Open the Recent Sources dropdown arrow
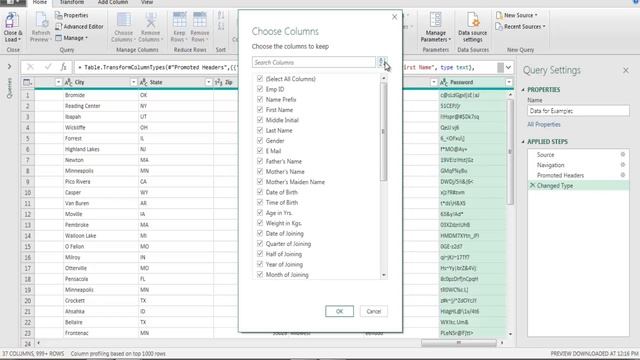640x360 pixels. point(544,27)
